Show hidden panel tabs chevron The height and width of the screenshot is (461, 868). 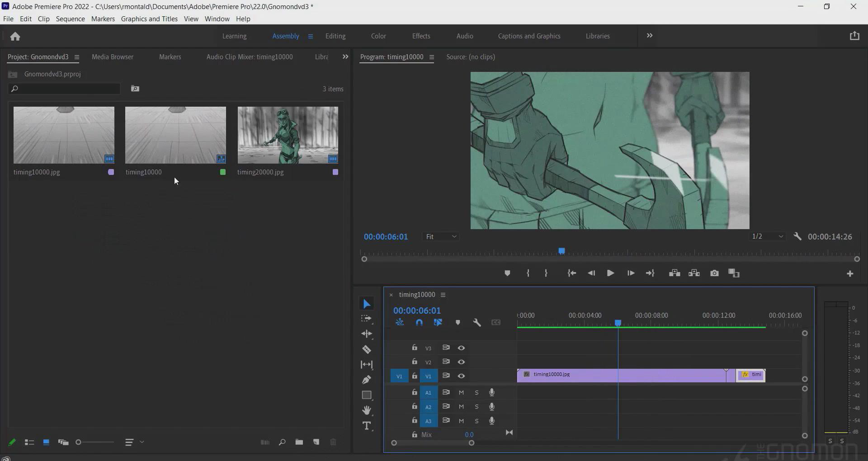click(x=345, y=56)
